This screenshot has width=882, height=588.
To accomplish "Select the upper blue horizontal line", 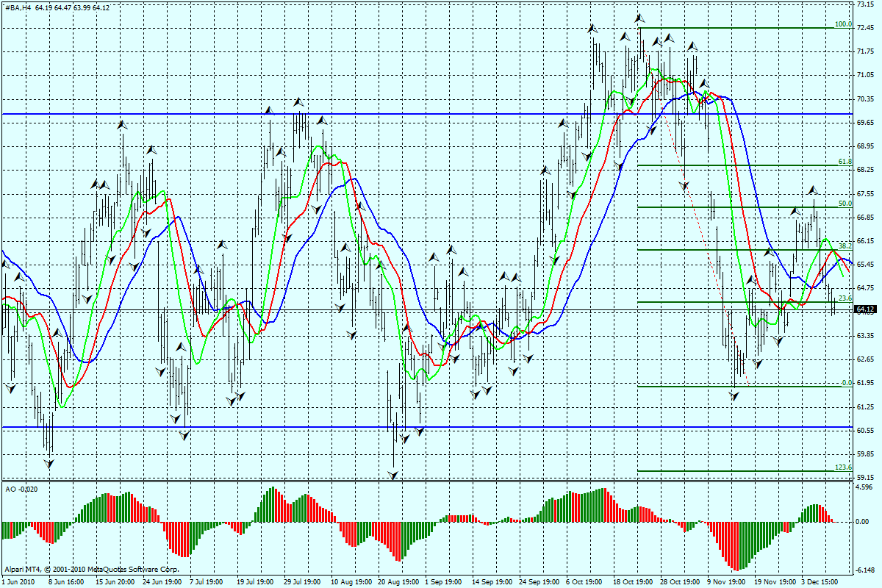I will click(426, 114).
